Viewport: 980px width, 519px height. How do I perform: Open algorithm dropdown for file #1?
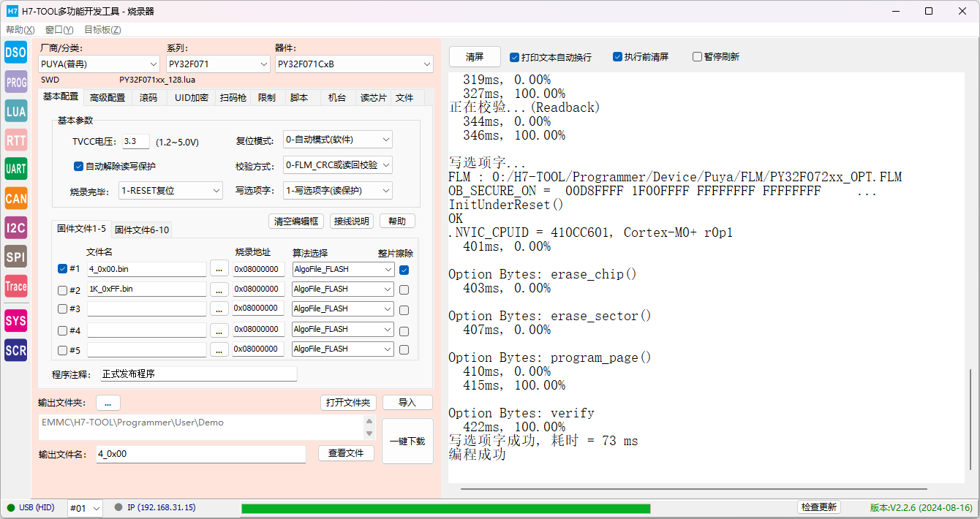click(343, 269)
